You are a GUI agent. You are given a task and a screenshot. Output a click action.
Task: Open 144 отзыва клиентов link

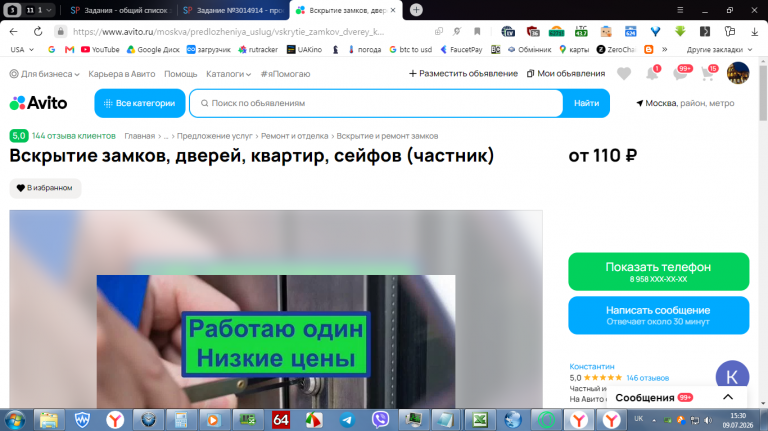[73, 136]
